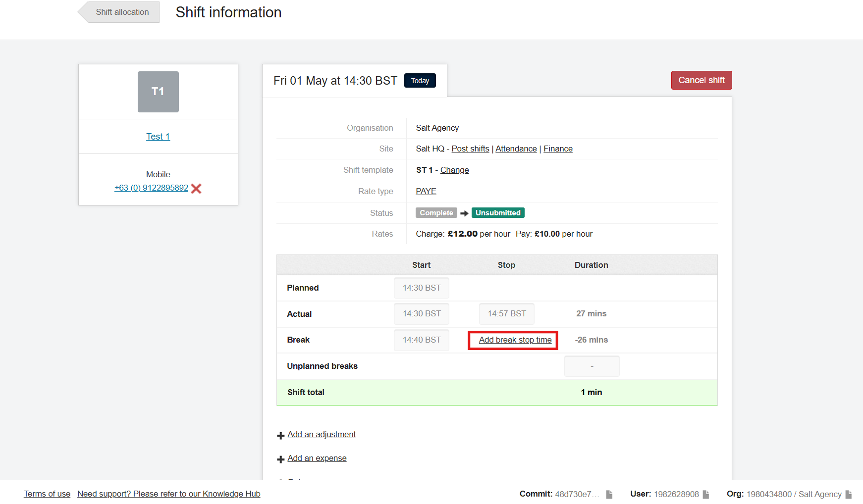
Task: Open the Finance link
Action: (x=558, y=149)
